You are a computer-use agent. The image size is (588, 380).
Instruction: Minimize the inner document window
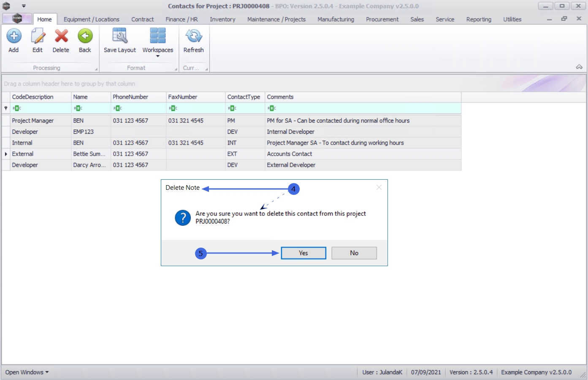(549, 19)
